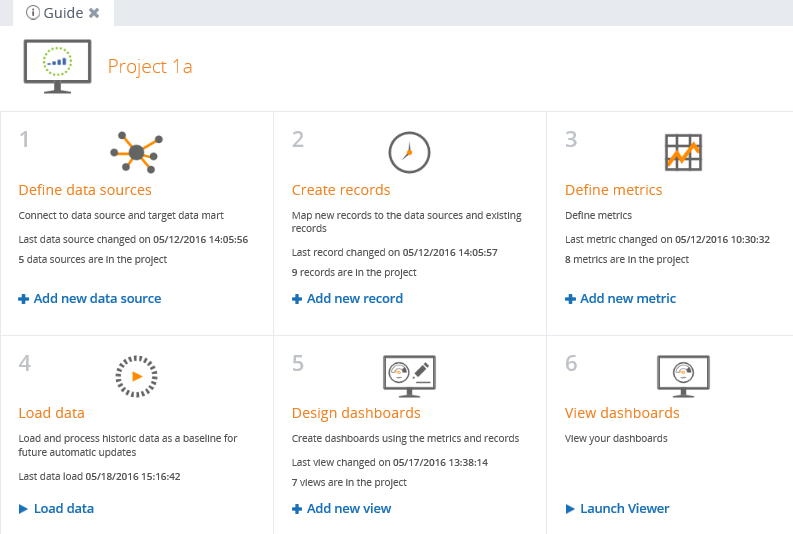Click the info icon on Guide tab
Viewport: 793px width, 534px height.
tap(33, 13)
